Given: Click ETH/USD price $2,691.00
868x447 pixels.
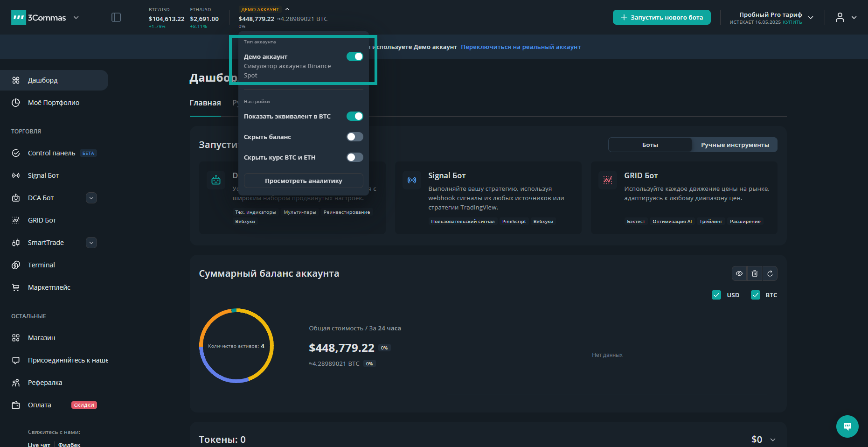Looking at the screenshot, I should pyautogui.click(x=204, y=19).
